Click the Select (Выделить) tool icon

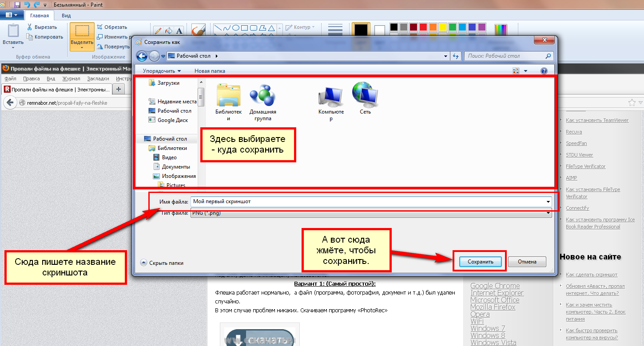82,31
